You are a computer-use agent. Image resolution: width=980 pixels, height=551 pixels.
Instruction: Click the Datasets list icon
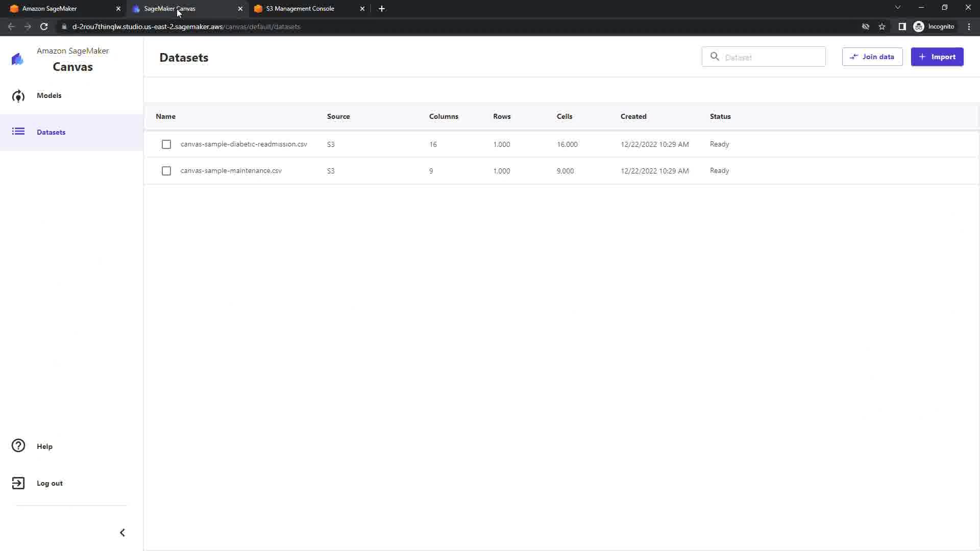point(18,132)
